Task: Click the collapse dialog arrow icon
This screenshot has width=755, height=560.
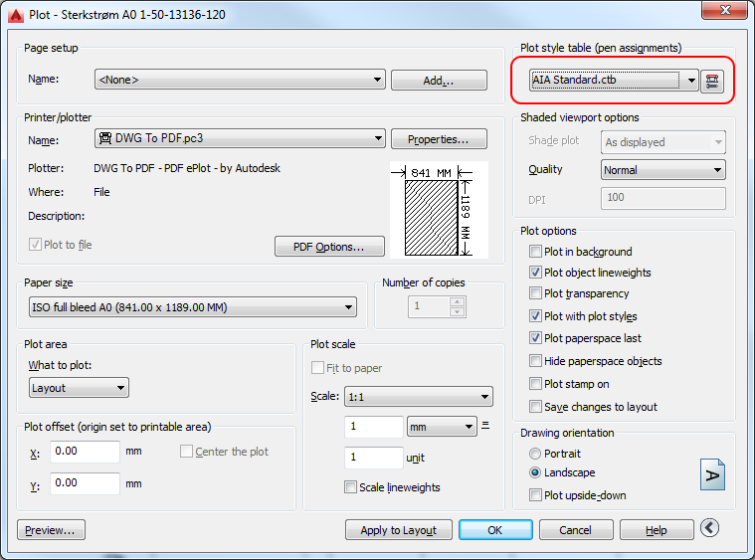Action: coord(709,529)
